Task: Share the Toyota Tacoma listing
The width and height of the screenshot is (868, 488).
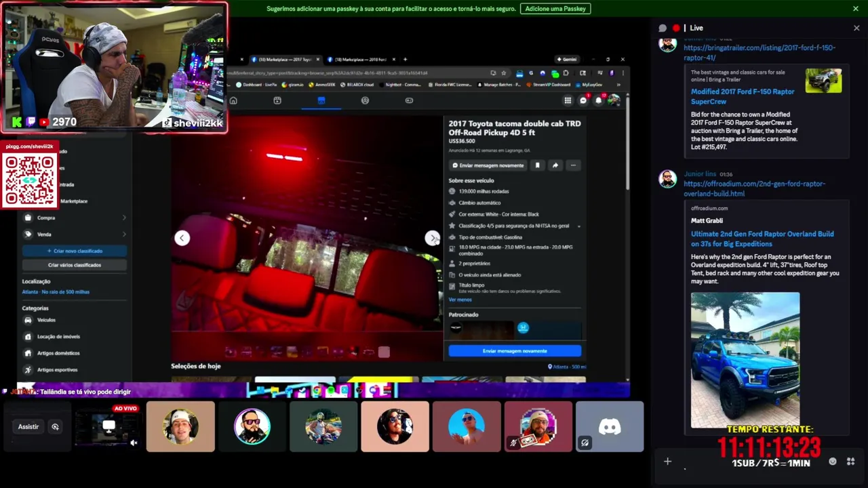Action: (x=555, y=165)
